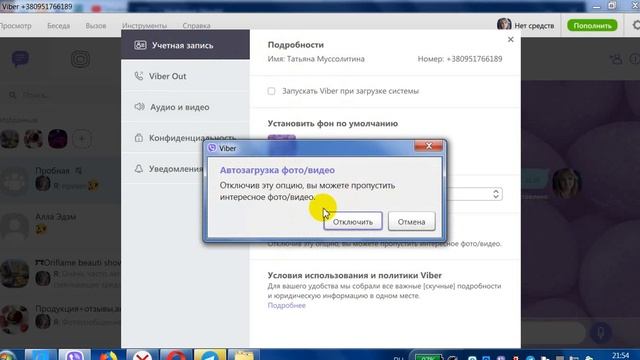The height and width of the screenshot is (360, 640).
Task: Open the Беседа menu
Action: tap(58, 25)
